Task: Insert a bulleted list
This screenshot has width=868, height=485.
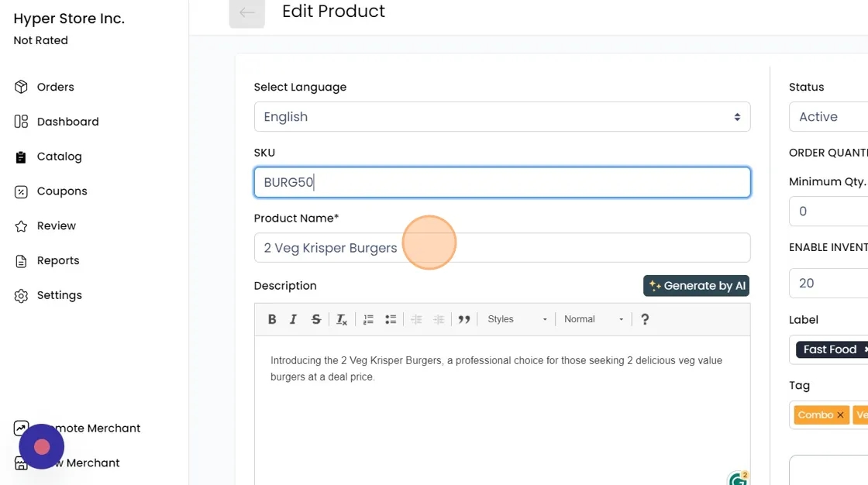Action: click(x=391, y=319)
